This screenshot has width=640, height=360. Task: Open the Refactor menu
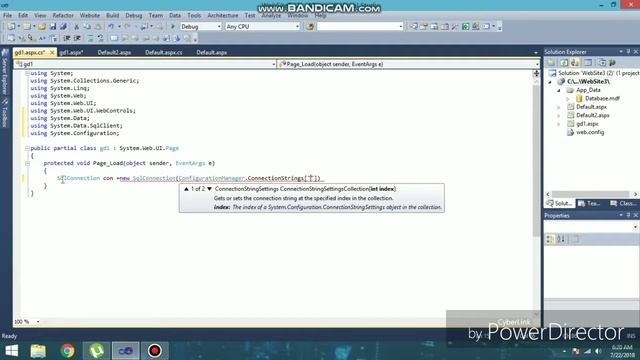point(63,16)
